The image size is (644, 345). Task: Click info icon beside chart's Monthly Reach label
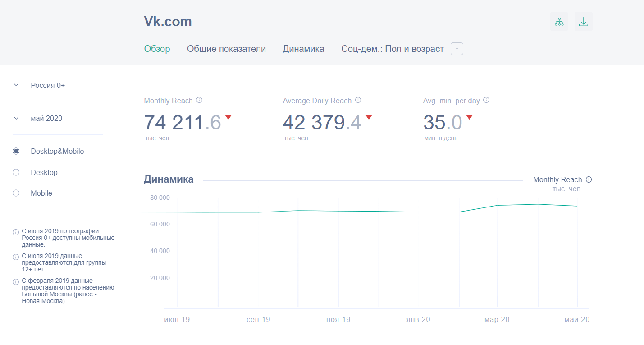tap(589, 179)
